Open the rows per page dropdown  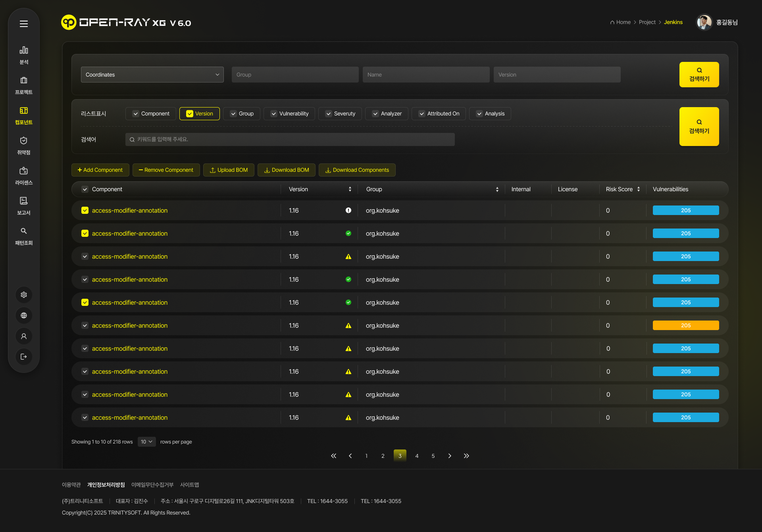pos(146,442)
